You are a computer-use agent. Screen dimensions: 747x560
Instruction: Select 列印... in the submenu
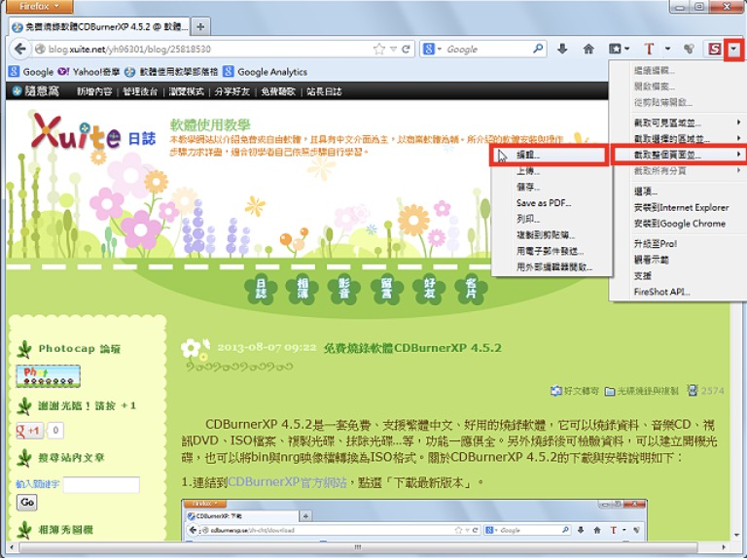551,219
